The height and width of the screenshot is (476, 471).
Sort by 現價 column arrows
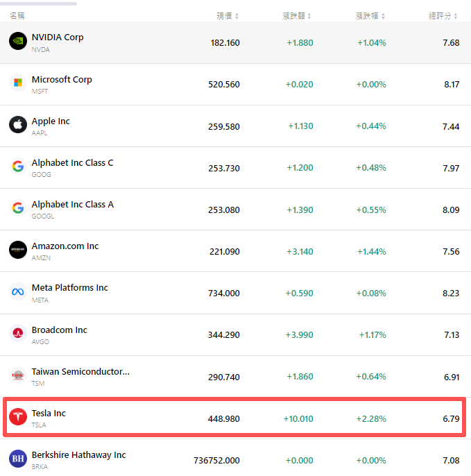(237, 15)
